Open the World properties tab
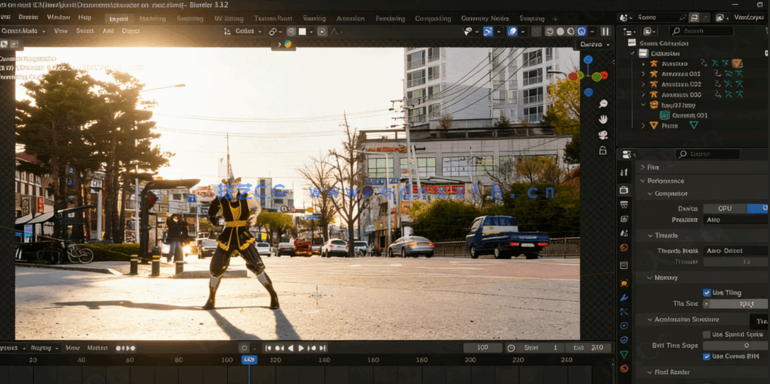The image size is (770, 384). pos(624,248)
